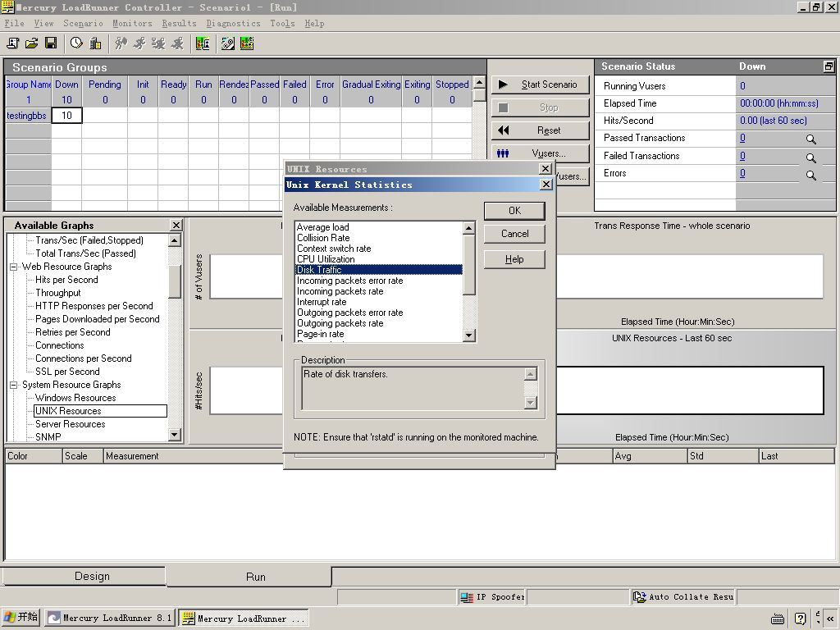Click the measurements list scroll down arrow

point(468,336)
